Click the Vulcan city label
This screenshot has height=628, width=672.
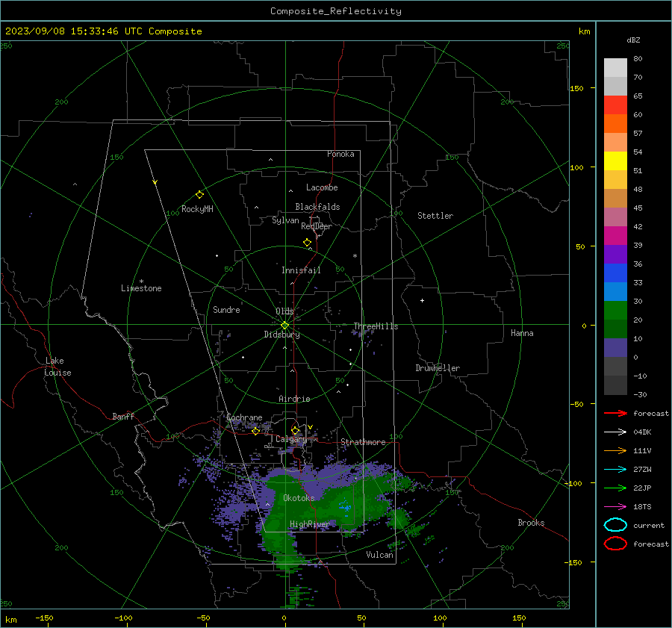click(x=379, y=555)
